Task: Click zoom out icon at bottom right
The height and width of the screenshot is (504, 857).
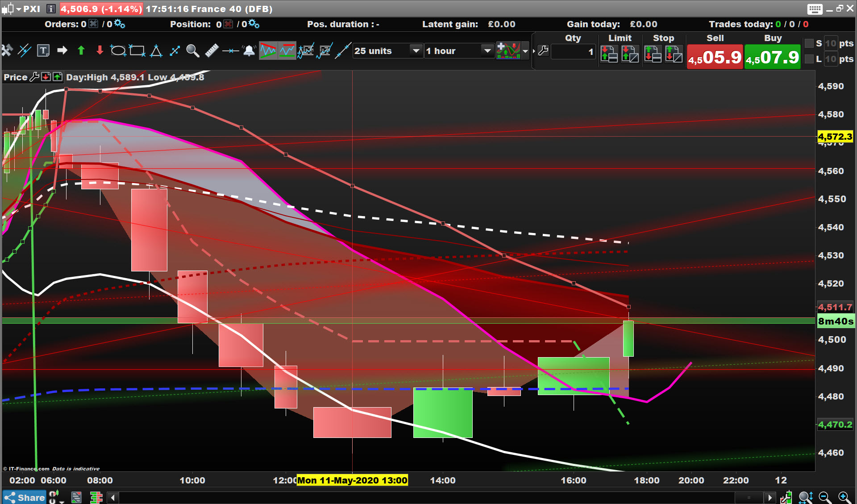Action: [824, 497]
